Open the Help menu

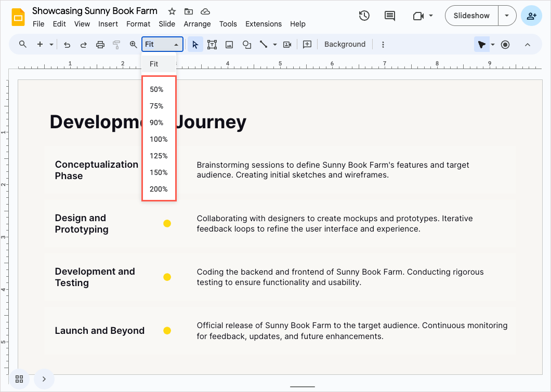click(x=298, y=24)
